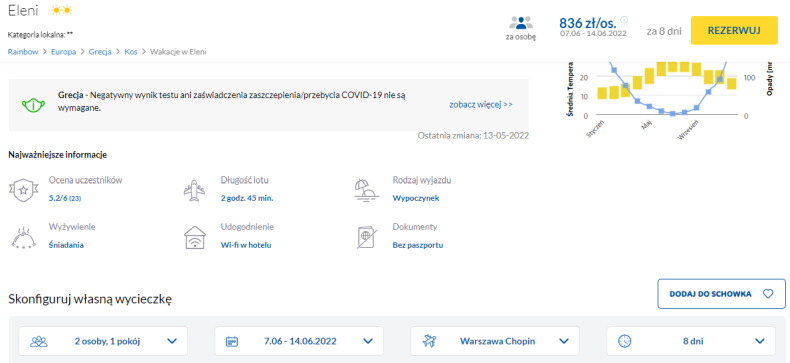Open the 5.2/6 rating link
This screenshot has width=790, height=363.
pos(65,199)
